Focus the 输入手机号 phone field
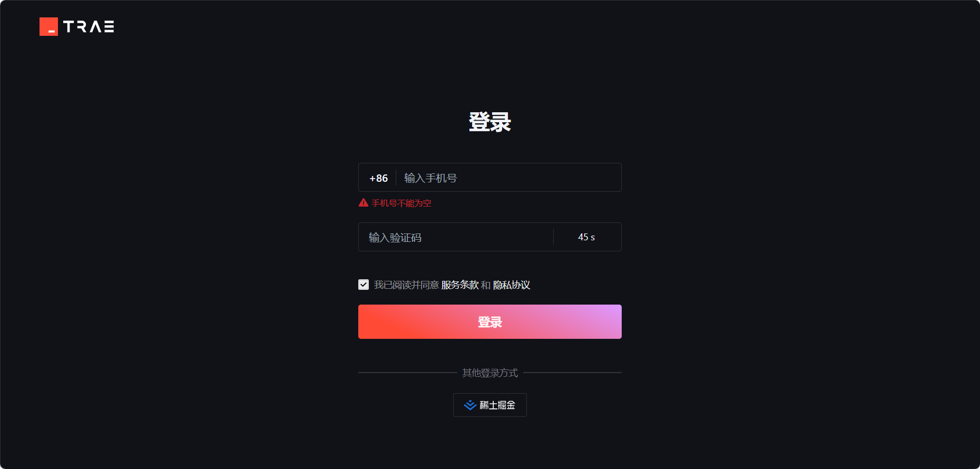 (508, 178)
